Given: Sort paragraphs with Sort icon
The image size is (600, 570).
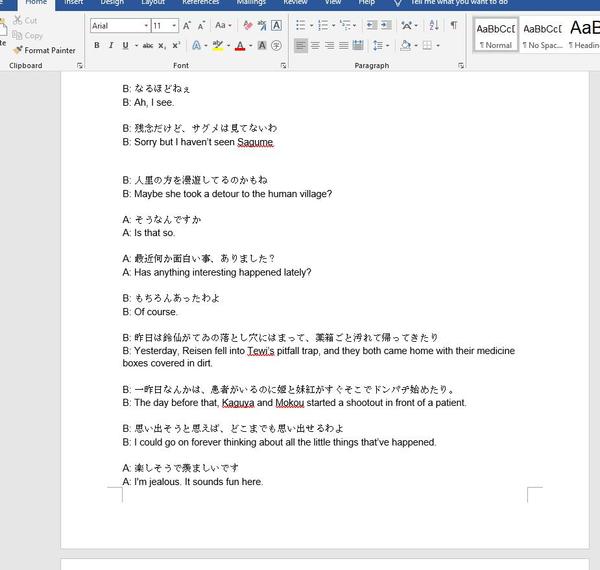Looking at the screenshot, I should pyautogui.click(x=434, y=25).
